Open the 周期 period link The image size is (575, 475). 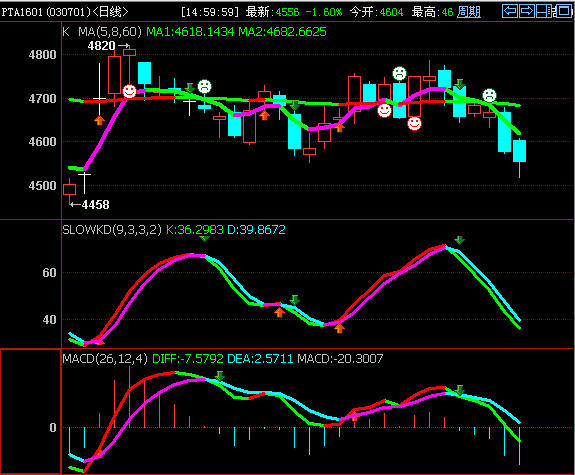[469, 12]
